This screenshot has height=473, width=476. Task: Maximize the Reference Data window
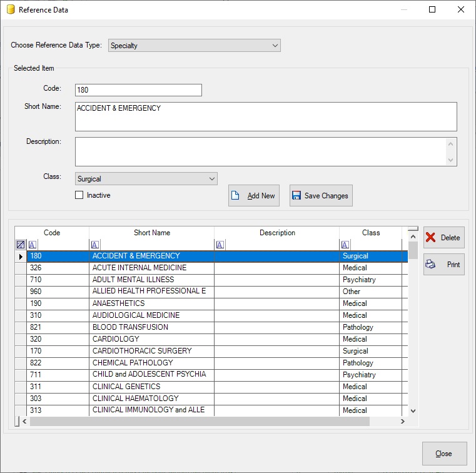432,10
